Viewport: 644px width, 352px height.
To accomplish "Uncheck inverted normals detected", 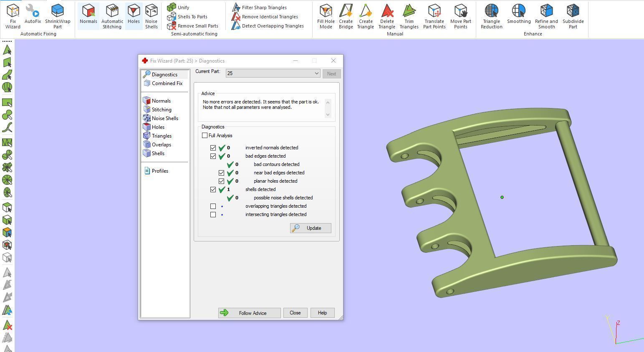I will [213, 148].
